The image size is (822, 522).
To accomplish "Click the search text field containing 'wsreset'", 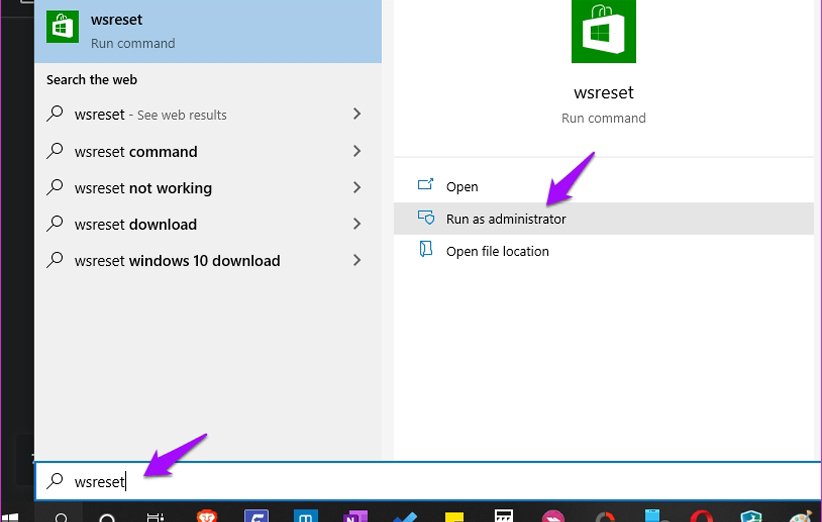I will (400, 481).
